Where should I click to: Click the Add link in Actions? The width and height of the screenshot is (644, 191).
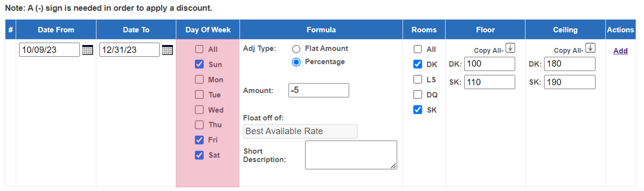pyautogui.click(x=620, y=51)
